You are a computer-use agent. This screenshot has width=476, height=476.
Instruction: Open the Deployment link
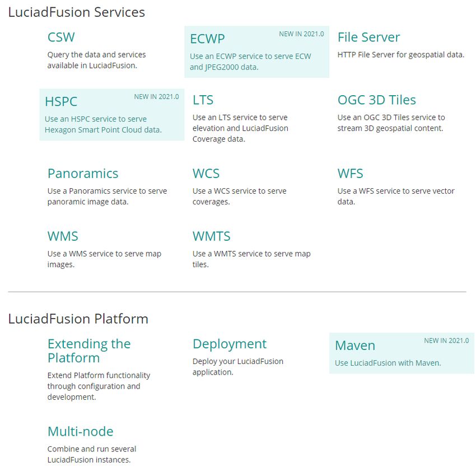tap(230, 344)
